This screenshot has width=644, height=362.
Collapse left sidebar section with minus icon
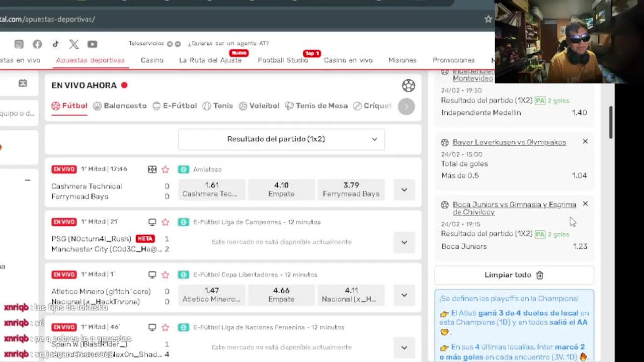tap(28, 180)
